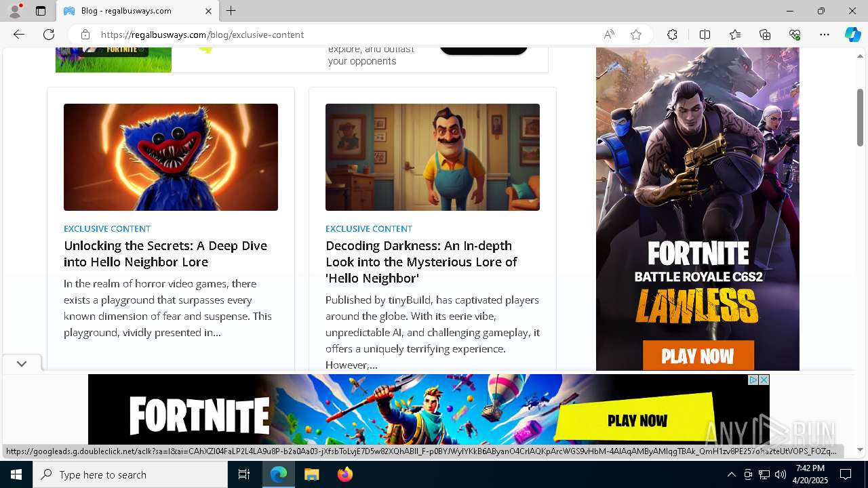Open Firefox from taskbar
868x488 pixels.
[x=344, y=474]
